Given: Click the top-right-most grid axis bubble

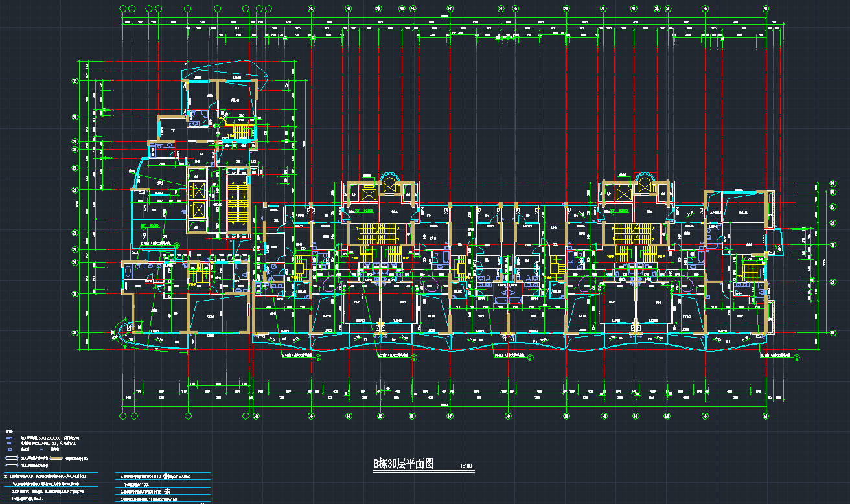Looking at the screenshot, I should [x=766, y=9].
